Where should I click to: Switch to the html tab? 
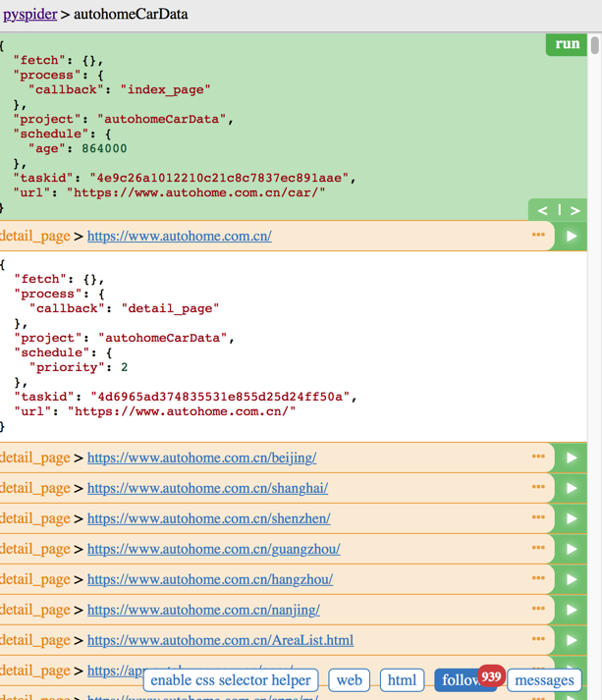(x=402, y=679)
